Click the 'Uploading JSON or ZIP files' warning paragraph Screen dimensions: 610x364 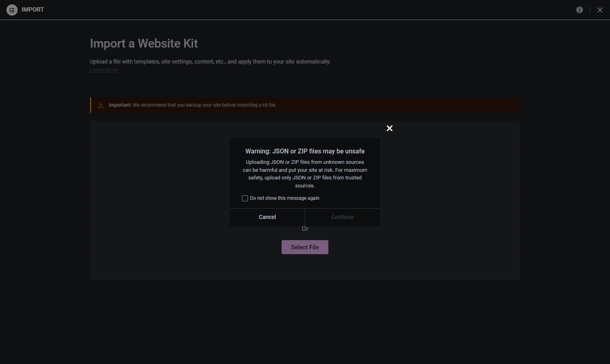[305, 174]
